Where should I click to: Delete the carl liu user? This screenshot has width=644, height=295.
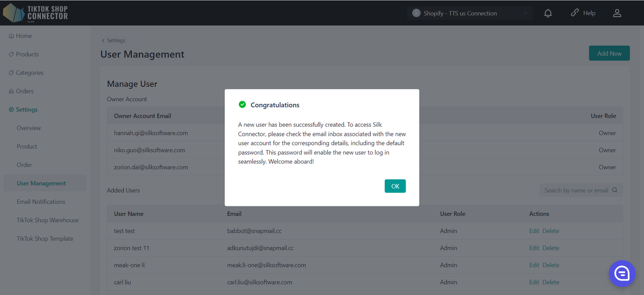click(550, 282)
